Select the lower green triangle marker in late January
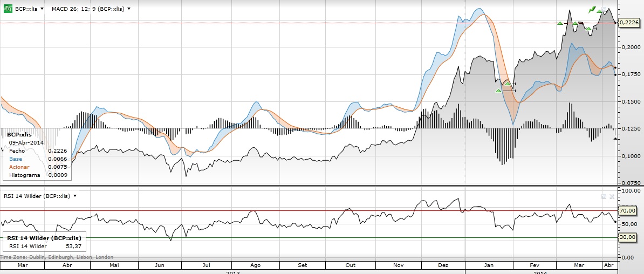The height and width of the screenshot is (274, 644). [498, 91]
